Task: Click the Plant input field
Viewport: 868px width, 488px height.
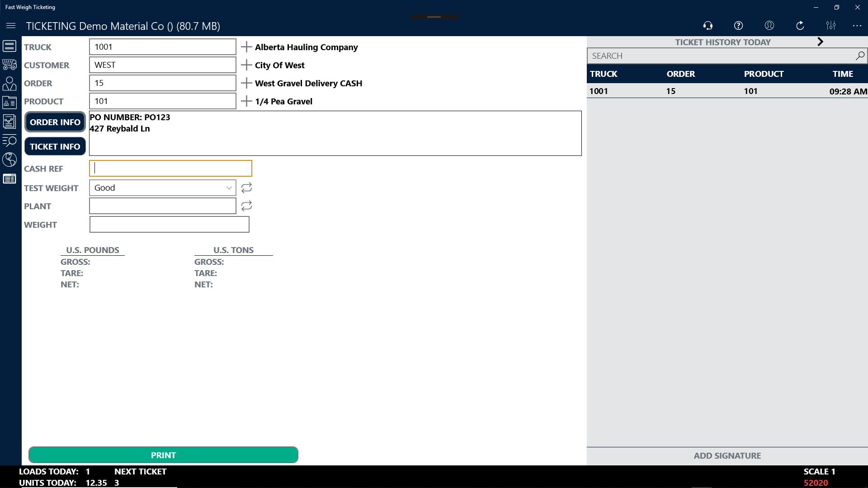Action: pos(163,206)
